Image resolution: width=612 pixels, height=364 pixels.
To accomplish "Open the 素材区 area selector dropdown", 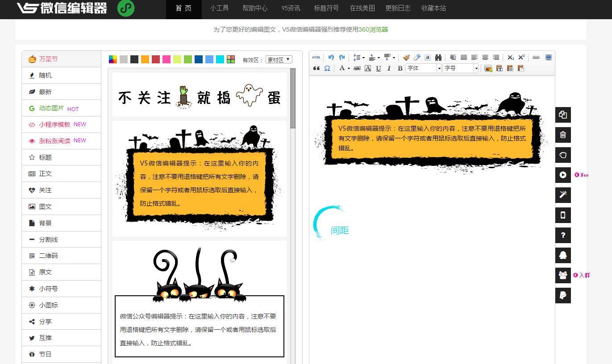I will point(279,59).
